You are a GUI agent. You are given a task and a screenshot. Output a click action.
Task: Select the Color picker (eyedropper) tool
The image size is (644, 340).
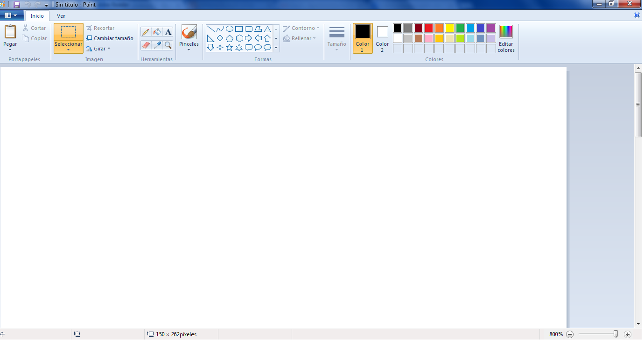click(x=157, y=45)
